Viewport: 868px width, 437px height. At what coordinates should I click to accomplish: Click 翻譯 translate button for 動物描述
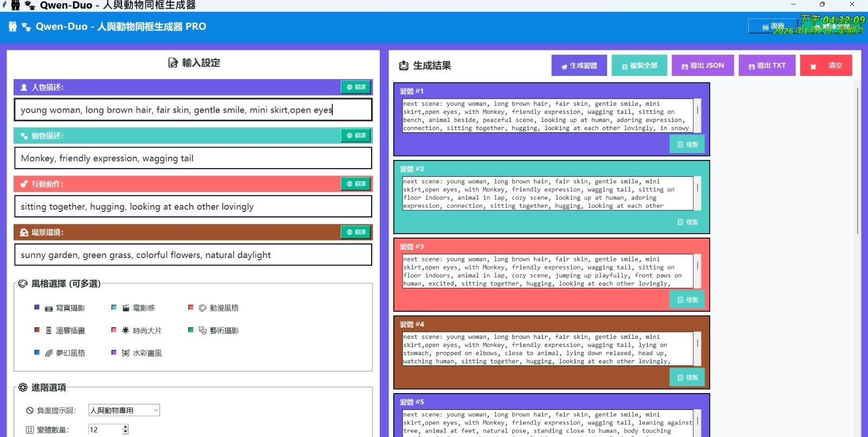coord(356,136)
